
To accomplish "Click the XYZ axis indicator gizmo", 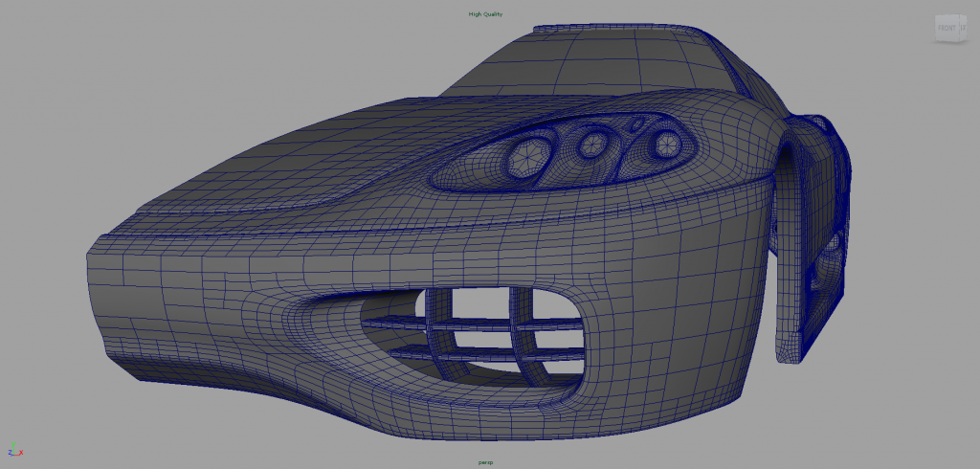I will 14,452.
